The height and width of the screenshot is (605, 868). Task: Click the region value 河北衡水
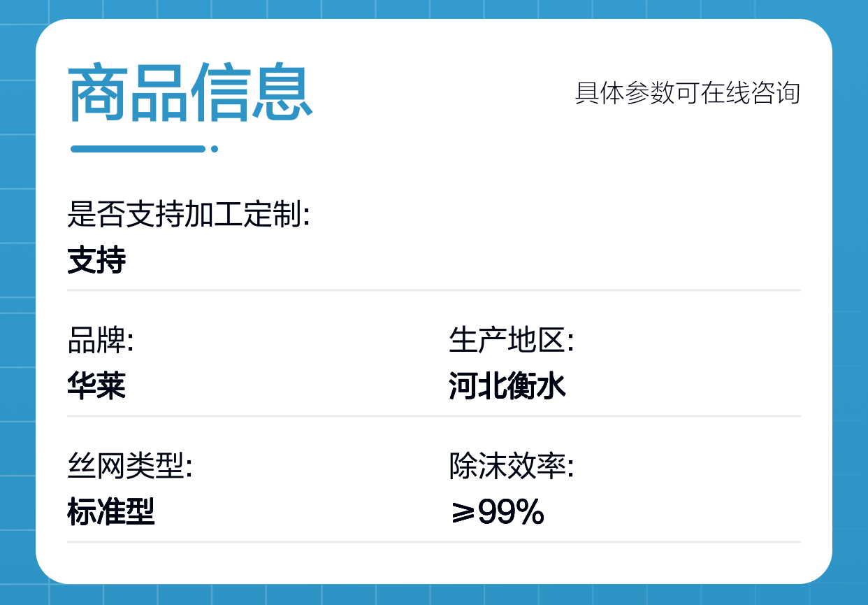[x=507, y=386]
